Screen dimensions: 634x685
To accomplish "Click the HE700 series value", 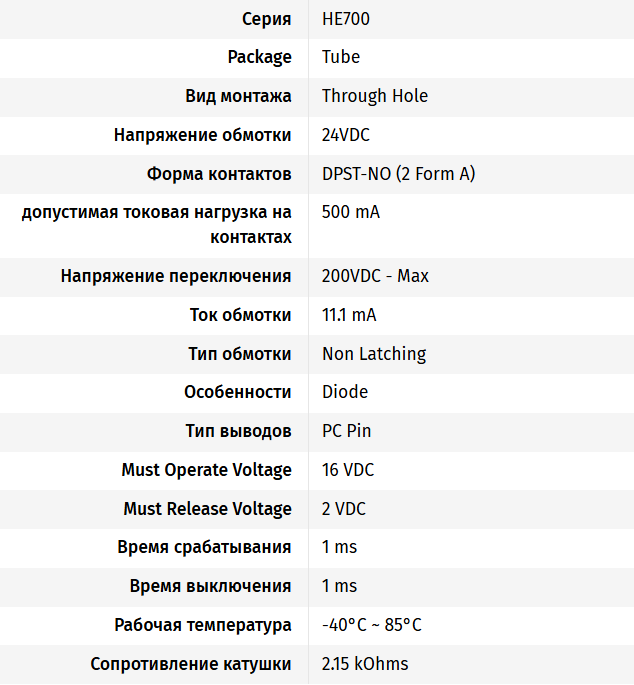I will (x=346, y=19).
